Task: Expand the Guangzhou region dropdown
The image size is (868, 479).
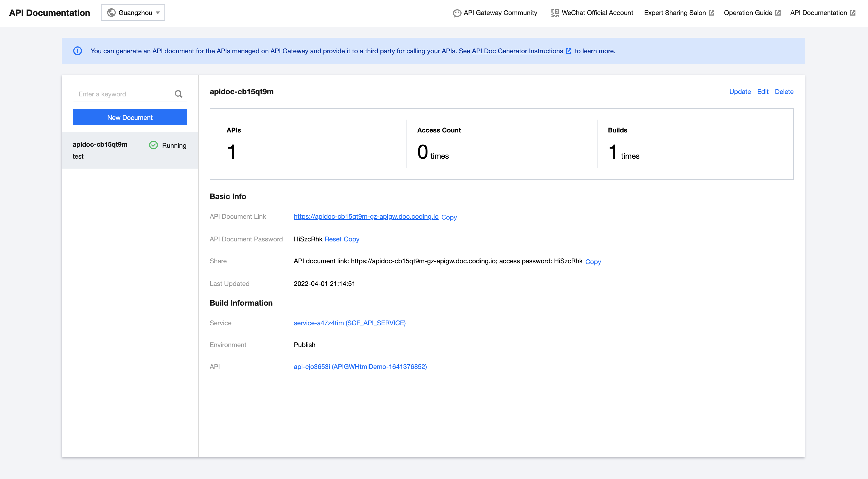Action: pos(133,13)
